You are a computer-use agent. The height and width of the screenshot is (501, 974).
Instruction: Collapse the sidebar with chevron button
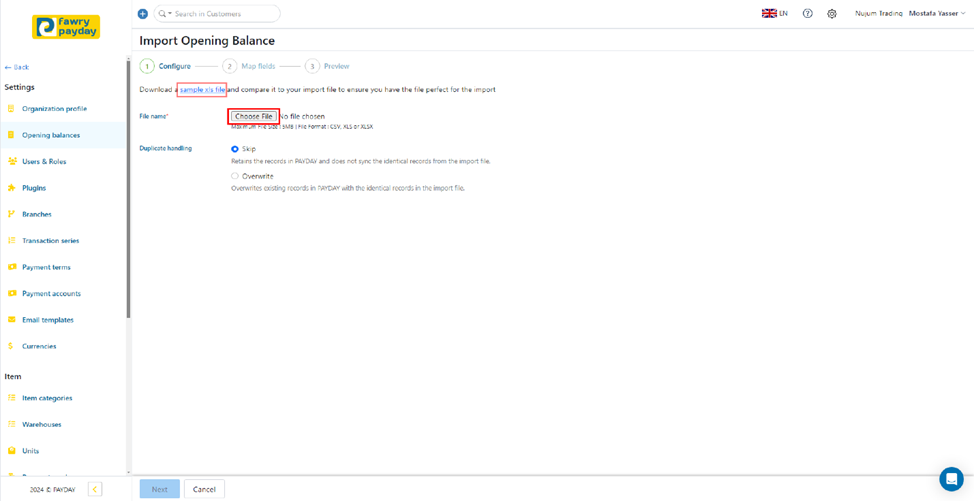tap(95, 489)
